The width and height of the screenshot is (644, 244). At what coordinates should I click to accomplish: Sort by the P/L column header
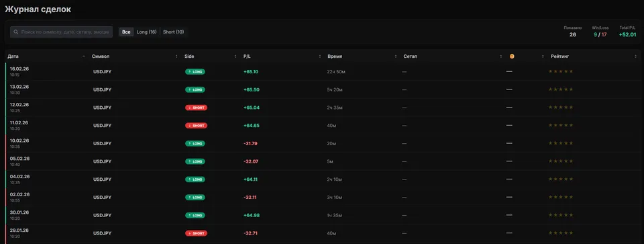(x=247, y=56)
